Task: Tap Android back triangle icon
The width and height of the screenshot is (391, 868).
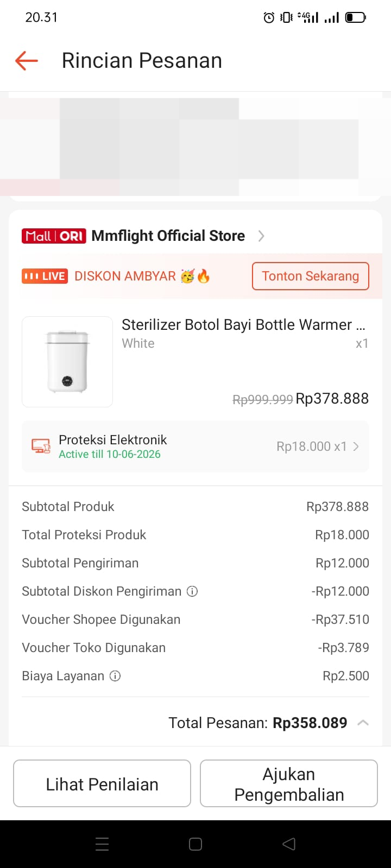Action: pyautogui.click(x=289, y=844)
